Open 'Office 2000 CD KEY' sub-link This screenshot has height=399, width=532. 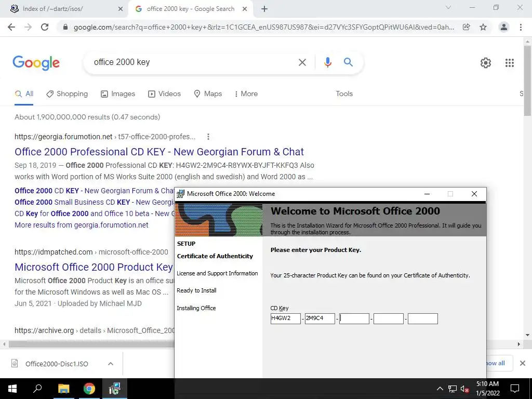[95, 191]
